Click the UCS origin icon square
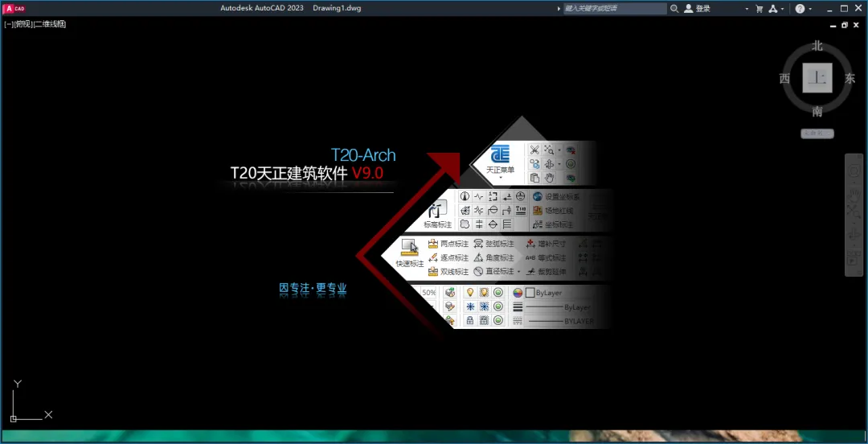Viewport: 868px width, 444px height. pyautogui.click(x=14, y=418)
